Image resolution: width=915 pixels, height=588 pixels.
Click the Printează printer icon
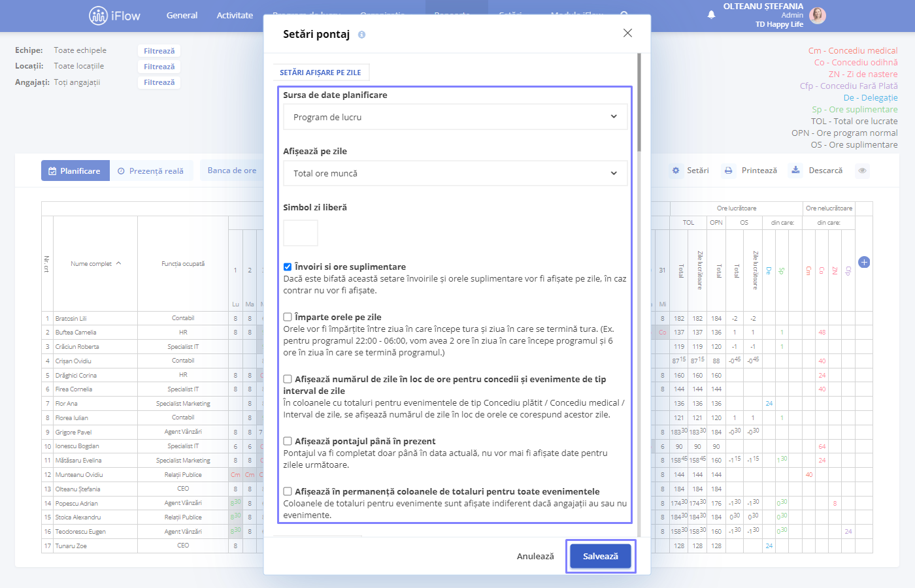[x=728, y=171]
